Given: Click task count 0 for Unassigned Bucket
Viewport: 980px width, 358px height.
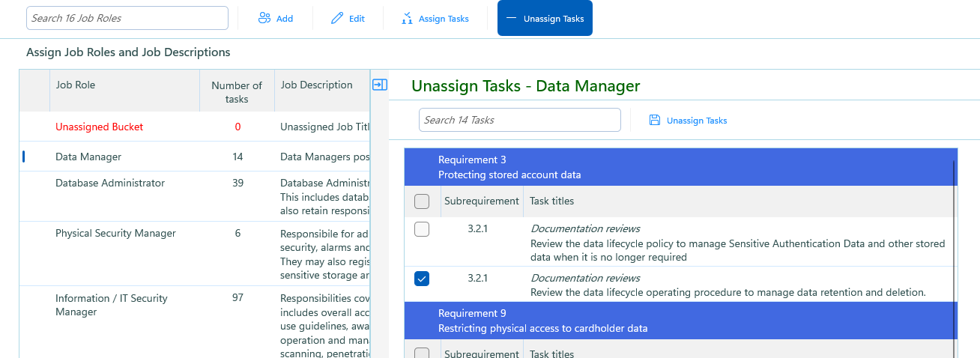Looking at the screenshot, I should click(x=238, y=127).
